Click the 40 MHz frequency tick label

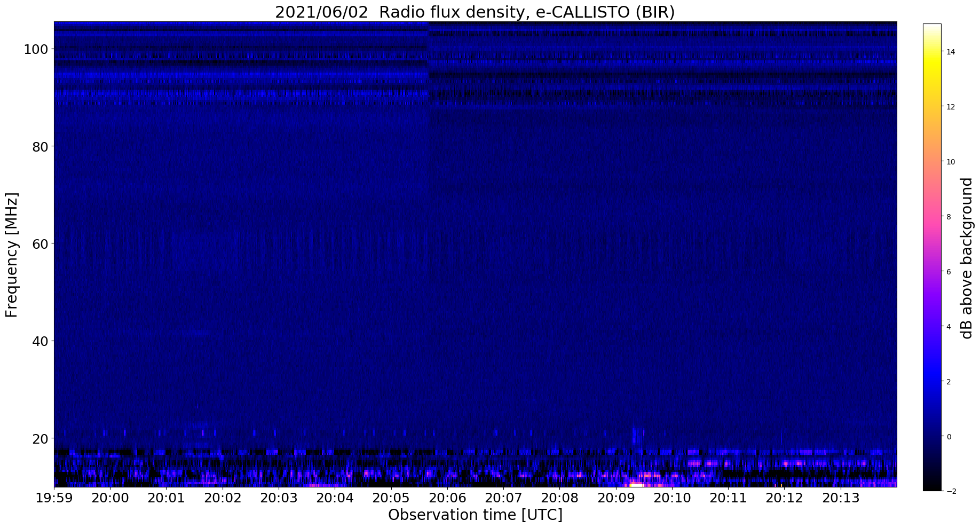pos(40,341)
